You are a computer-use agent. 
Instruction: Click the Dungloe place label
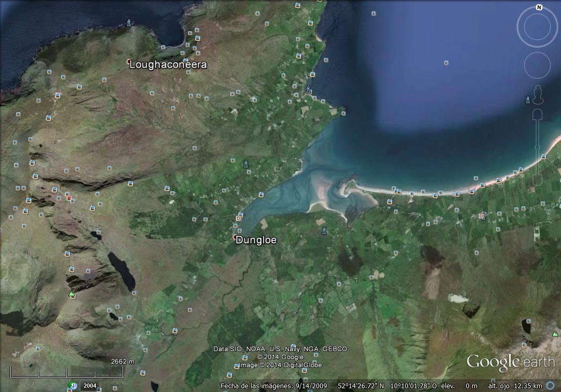click(256, 240)
